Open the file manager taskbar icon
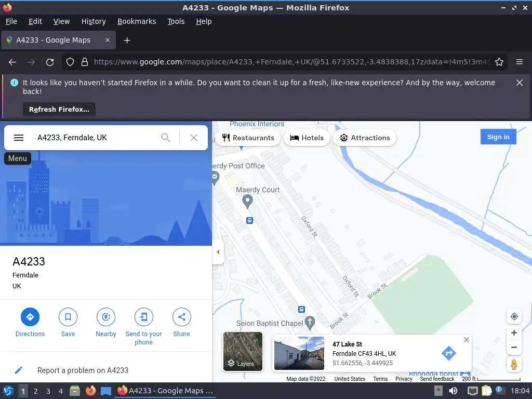The width and height of the screenshot is (532, 399). (75, 391)
